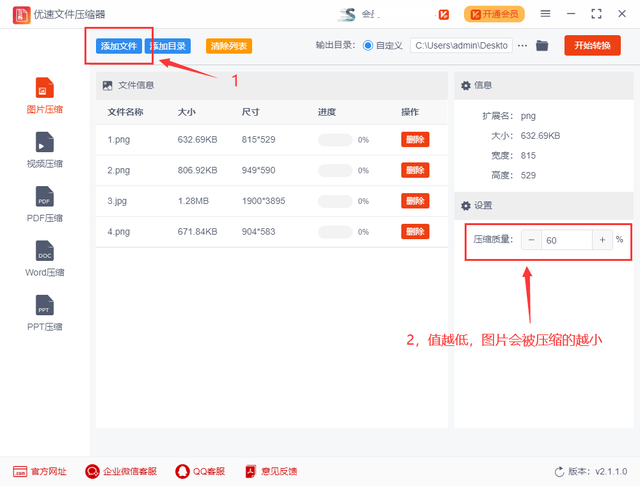Click the 添加目录 add folder button
The image size is (640, 486).
click(x=168, y=46)
